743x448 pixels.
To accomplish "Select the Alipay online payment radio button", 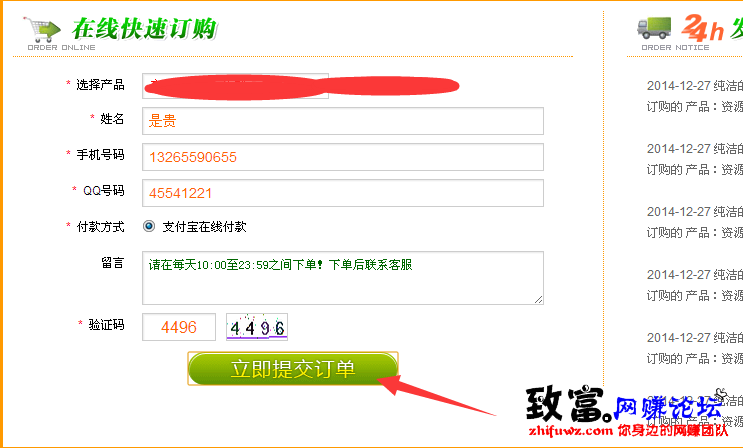I will click(x=149, y=226).
